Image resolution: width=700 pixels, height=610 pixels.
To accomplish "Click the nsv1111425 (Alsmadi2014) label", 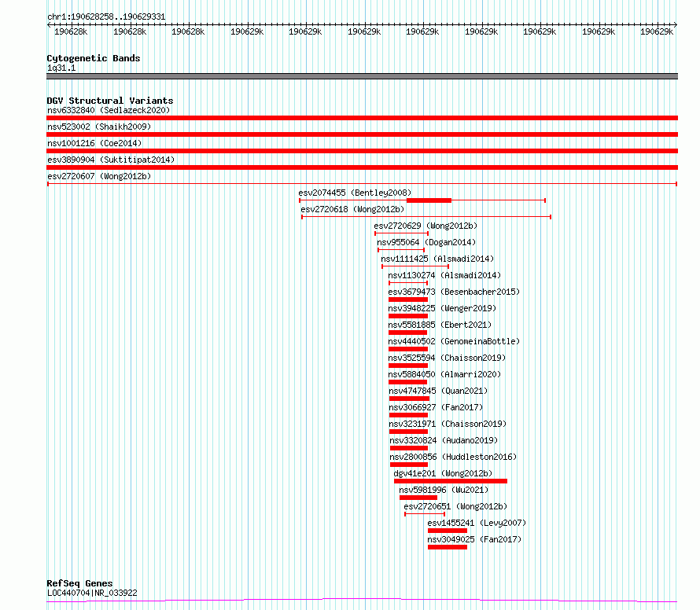I will tap(437, 259).
